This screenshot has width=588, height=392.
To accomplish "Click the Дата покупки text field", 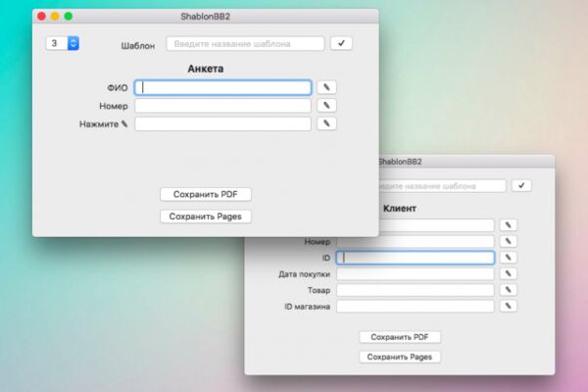I will [416, 273].
